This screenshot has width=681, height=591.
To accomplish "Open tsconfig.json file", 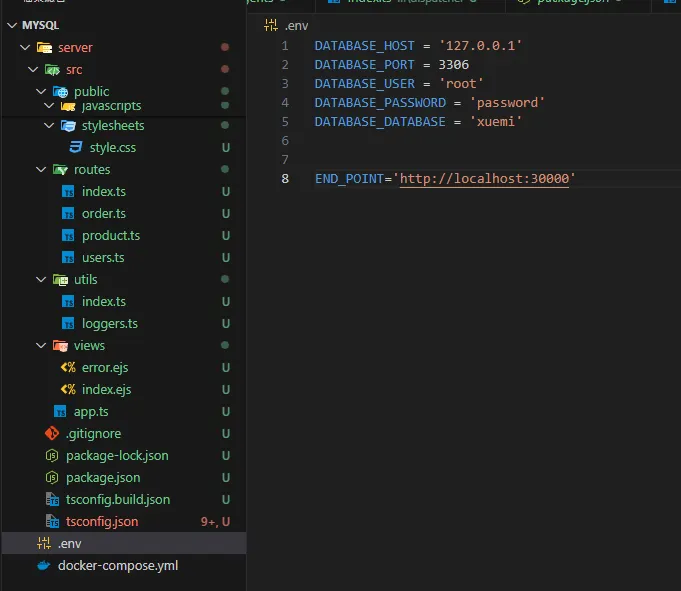I will pyautogui.click(x=102, y=522).
